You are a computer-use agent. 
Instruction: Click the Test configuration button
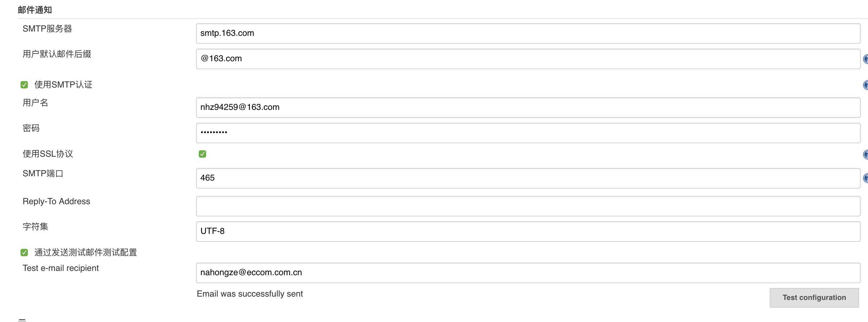tap(814, 298)
